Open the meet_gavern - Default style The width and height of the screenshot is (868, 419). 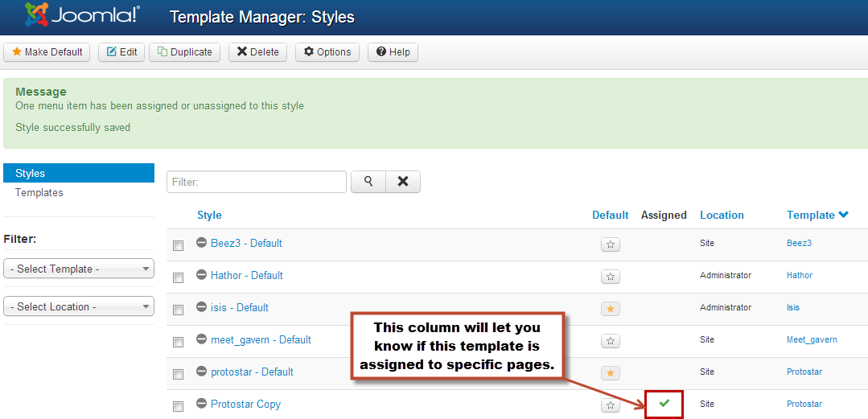261,339
